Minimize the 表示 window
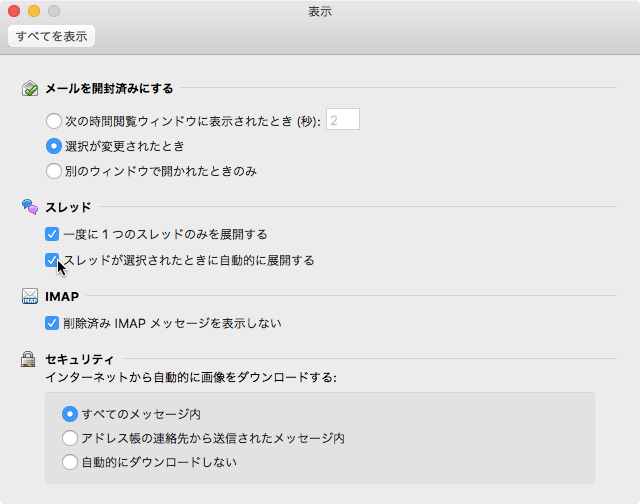 33,12
